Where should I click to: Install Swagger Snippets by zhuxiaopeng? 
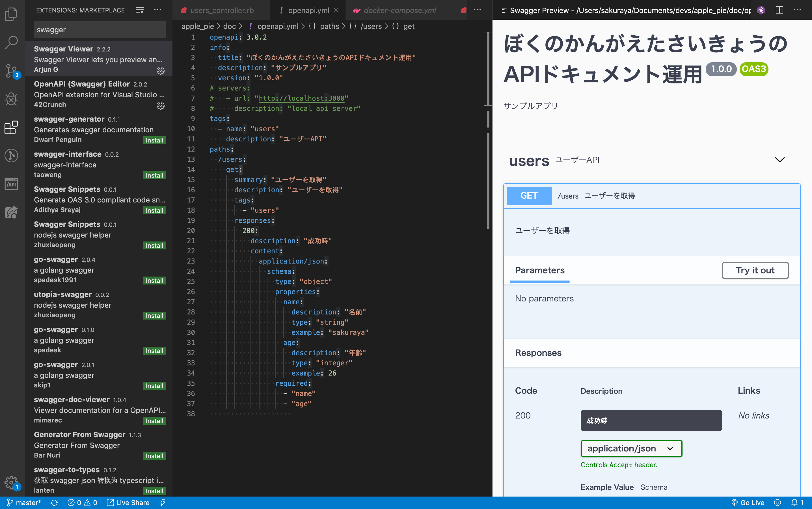click(154, 245)
